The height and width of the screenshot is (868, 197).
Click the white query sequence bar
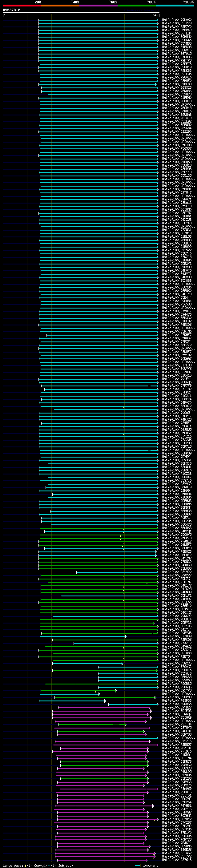coord(81,12)
